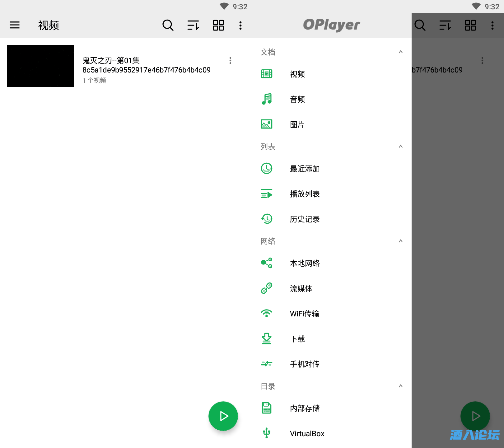Switch to grid view layout
Image resolution: width=504 pixels, height=448 pixels.
[218, 25]
